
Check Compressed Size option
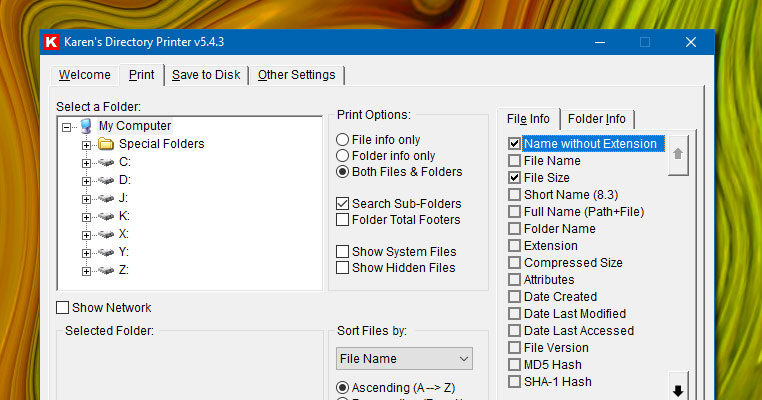point(514,263)
